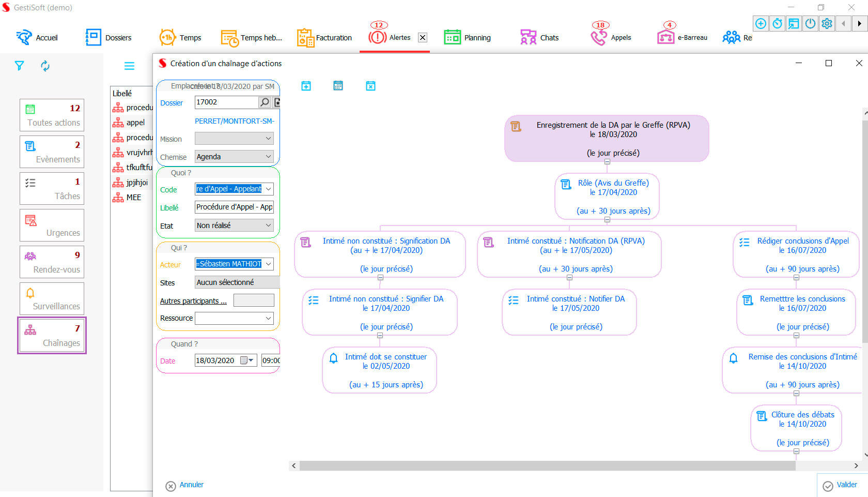
Task: Click the delete calendar action icon
Action: pyautogui.click(x=370, y=86)
